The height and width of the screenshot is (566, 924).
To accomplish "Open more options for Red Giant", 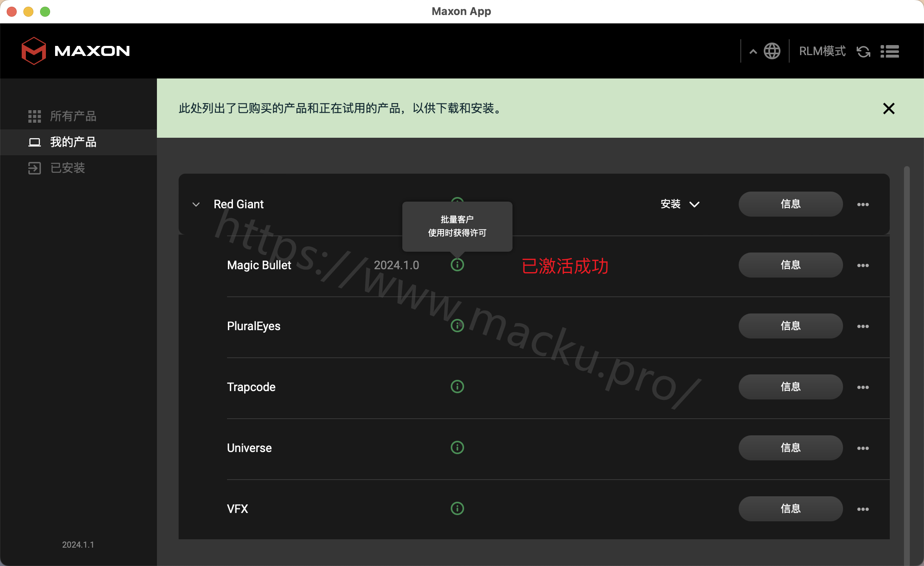I will pos(863,205).
